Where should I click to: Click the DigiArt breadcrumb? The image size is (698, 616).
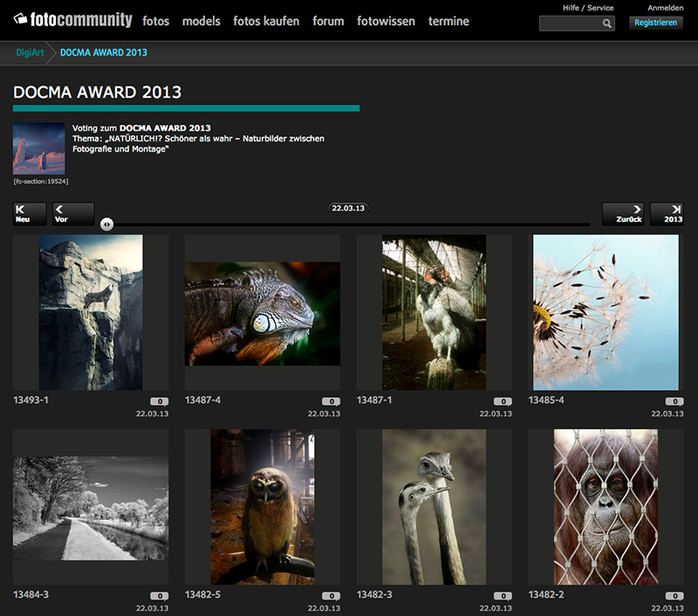(30, 52)
